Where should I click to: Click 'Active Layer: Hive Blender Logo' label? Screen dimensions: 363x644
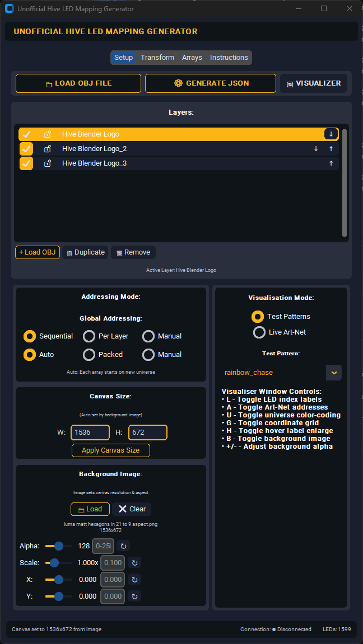(182, 270)
